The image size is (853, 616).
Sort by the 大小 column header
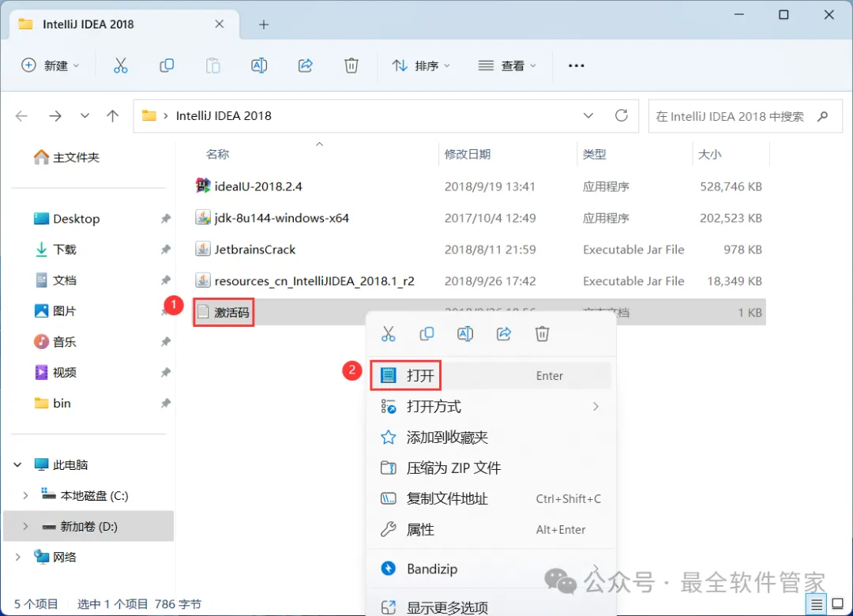coord(709,155)
